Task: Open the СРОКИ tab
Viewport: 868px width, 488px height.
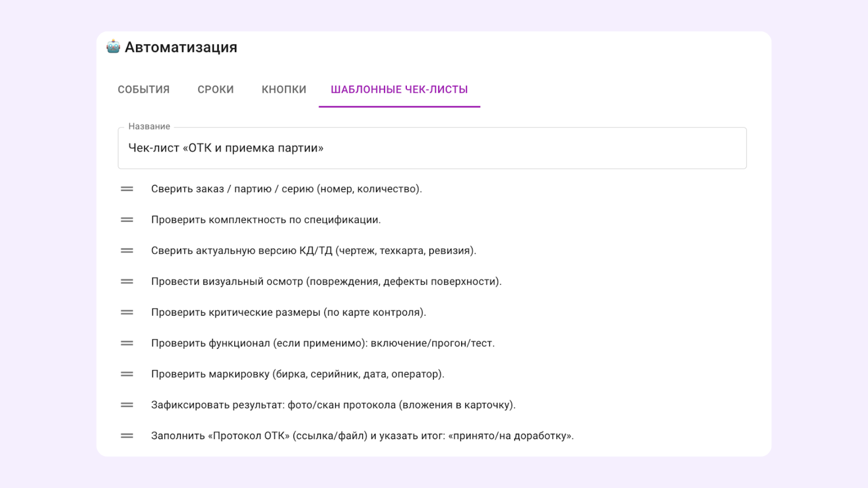Action: pyautogui.click(x=215, y=89)
